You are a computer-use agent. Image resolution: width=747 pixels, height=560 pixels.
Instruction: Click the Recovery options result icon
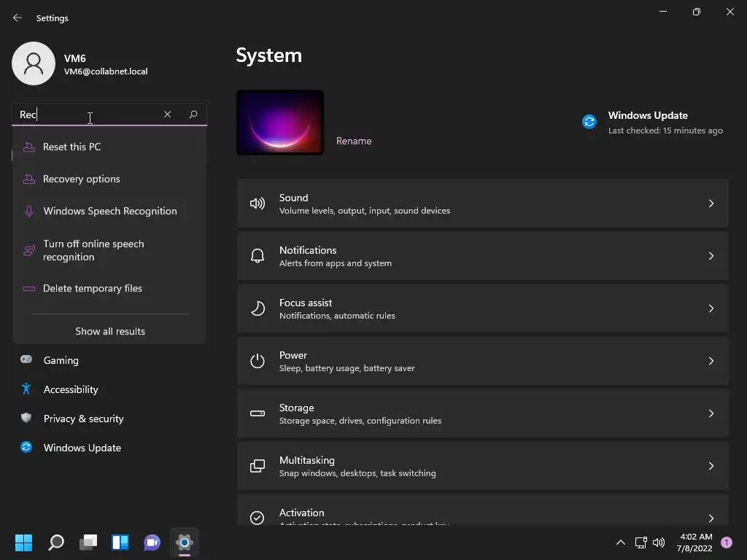tap(29, 179)
